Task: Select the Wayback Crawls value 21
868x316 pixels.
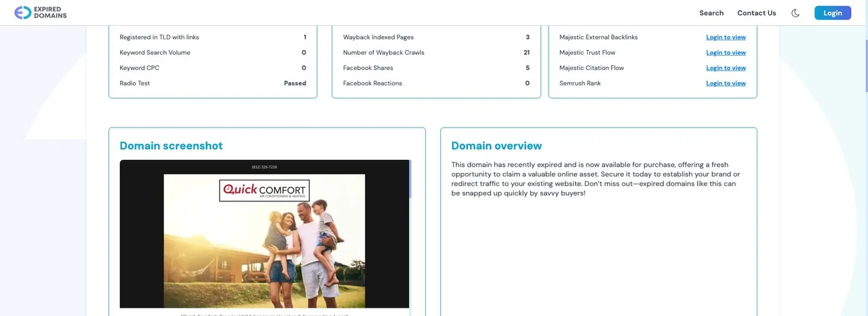Action: tap(526, 52)
